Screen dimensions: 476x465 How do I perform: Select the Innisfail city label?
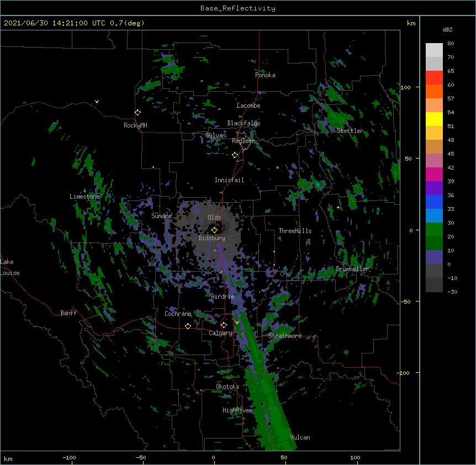click(x=229, y=180)
